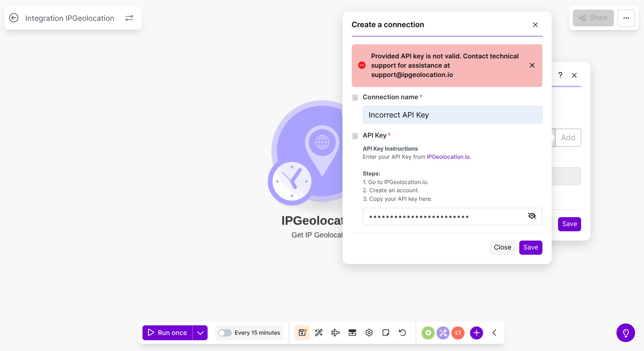This screenshot has height=351, width=644.
Task: Click the undo arrow icon
Action: (x=402, y=333)
